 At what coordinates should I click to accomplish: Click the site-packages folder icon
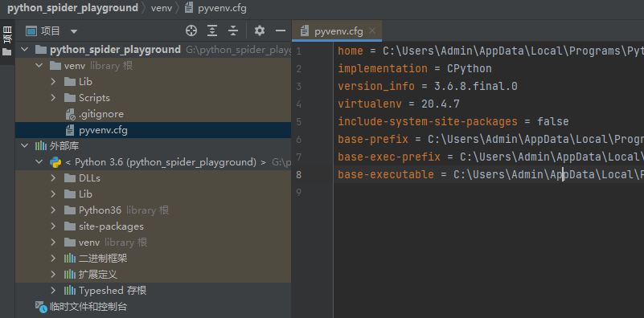[70, 226]
